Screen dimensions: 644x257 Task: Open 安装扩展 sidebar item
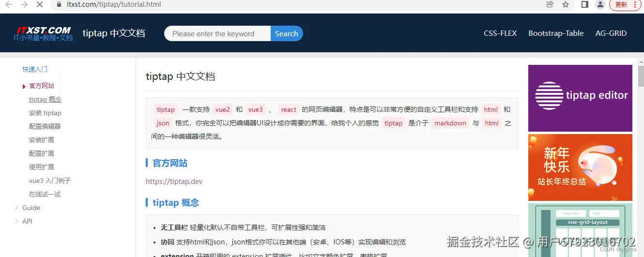pos(42,140)
